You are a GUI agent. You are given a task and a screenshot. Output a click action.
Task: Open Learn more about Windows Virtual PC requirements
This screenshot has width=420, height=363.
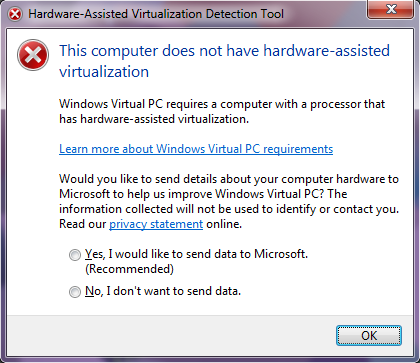pyautogui.click(x=196, y=149)
